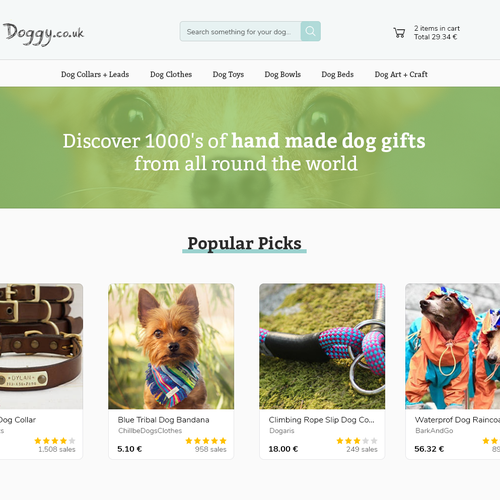The image size is (500, 500).
Task: Open the BarkAndGo seller link
Action: 434,431
